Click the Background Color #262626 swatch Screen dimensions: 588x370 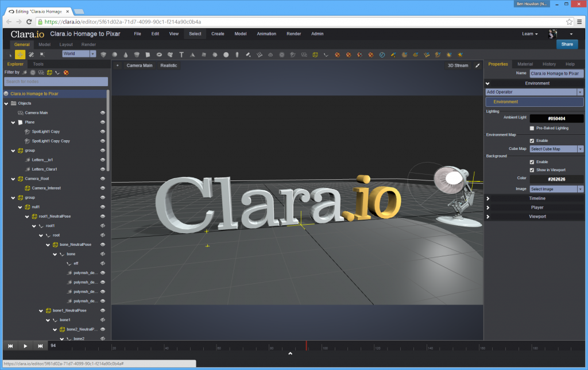click(x=556, y=179)
